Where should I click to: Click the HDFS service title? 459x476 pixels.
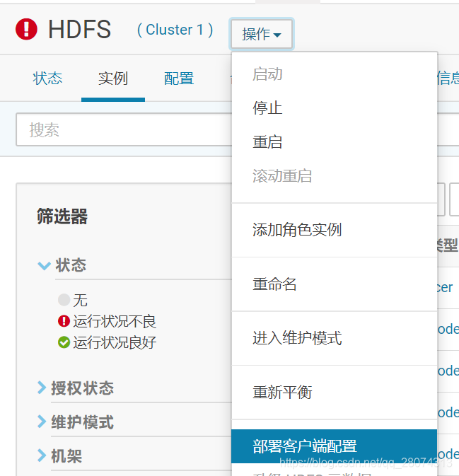[80, 30]
